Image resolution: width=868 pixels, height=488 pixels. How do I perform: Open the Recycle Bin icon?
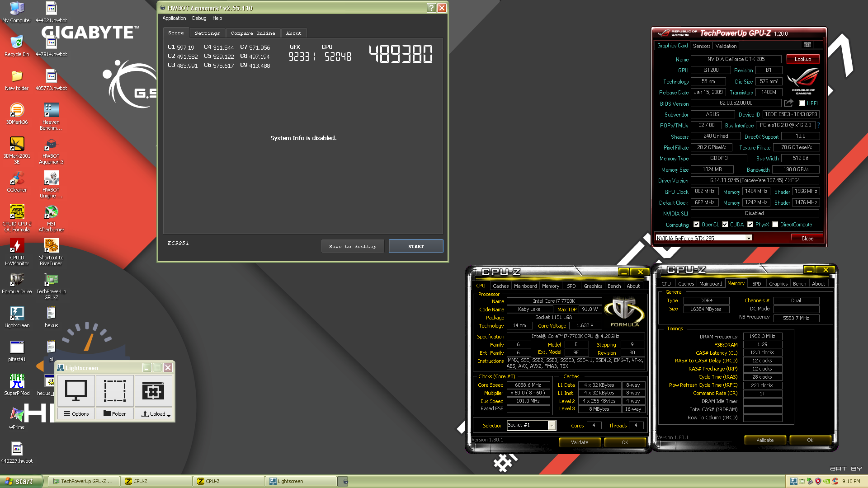[x=17, y=46]
